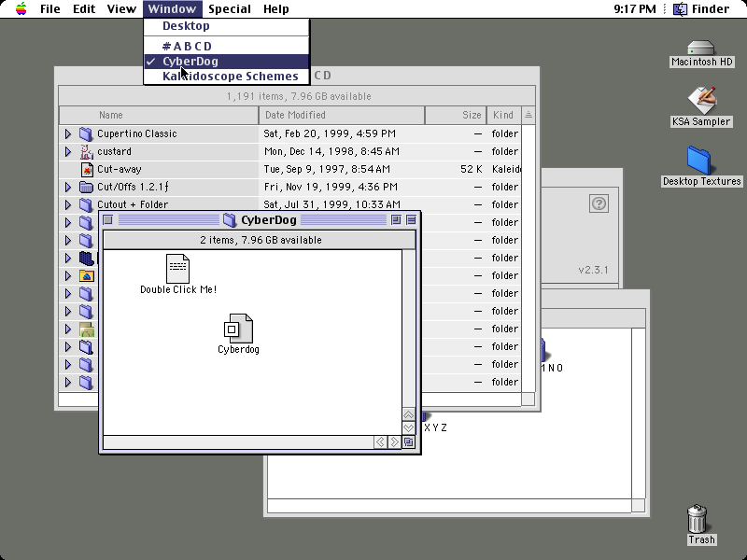Select the green folder icon in the list
Screen dimensions: 747x560
87,329
